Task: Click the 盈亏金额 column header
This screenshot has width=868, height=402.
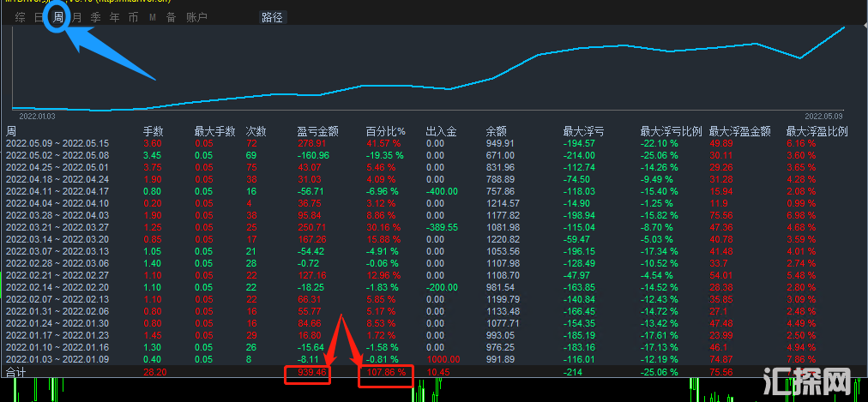Action: 317,132
